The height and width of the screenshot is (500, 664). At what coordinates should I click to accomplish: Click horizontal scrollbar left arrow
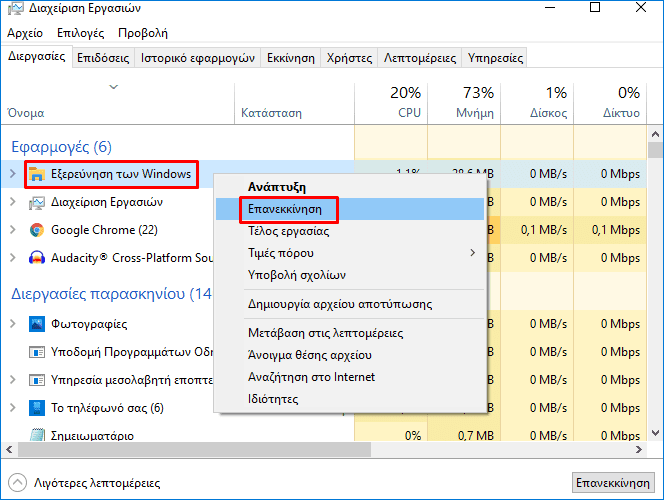[x=9, y=450]
